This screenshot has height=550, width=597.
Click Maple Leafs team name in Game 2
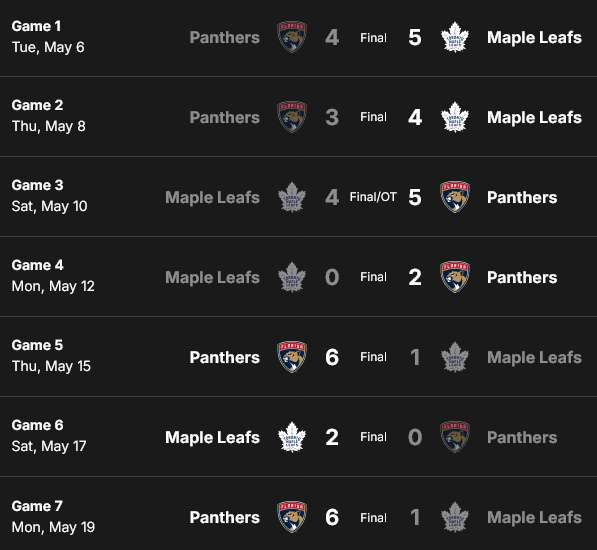534,117
